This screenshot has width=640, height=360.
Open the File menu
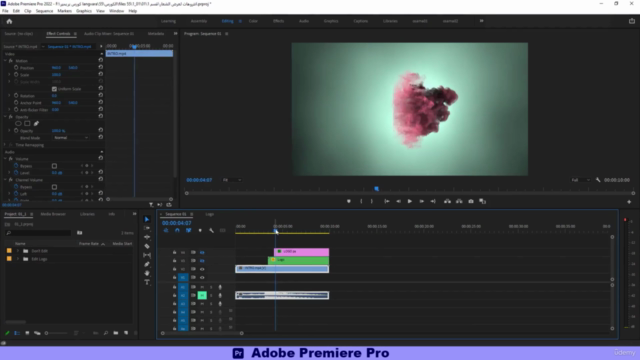[x=5, y=11]
